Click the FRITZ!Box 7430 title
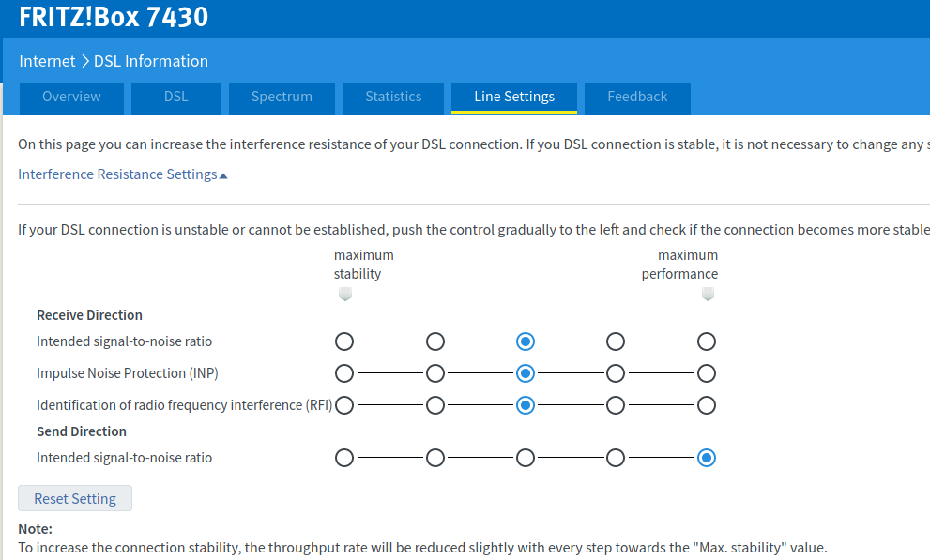 114,17
